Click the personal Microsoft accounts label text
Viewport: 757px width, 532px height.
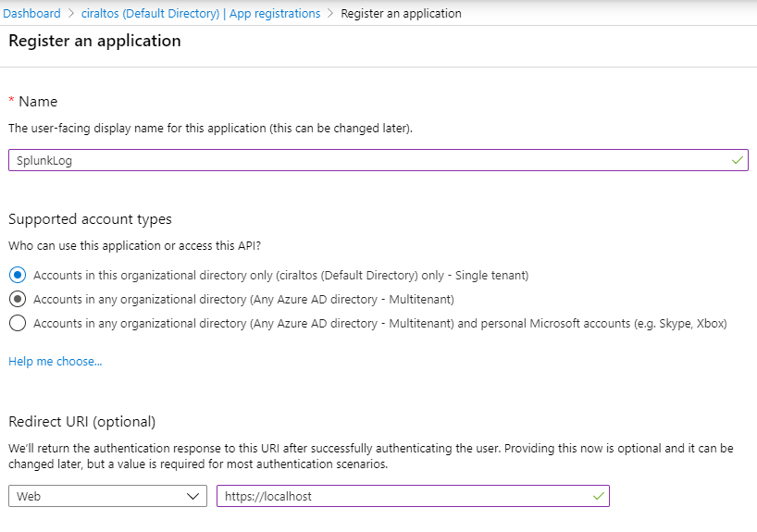[x=380, y=323]
